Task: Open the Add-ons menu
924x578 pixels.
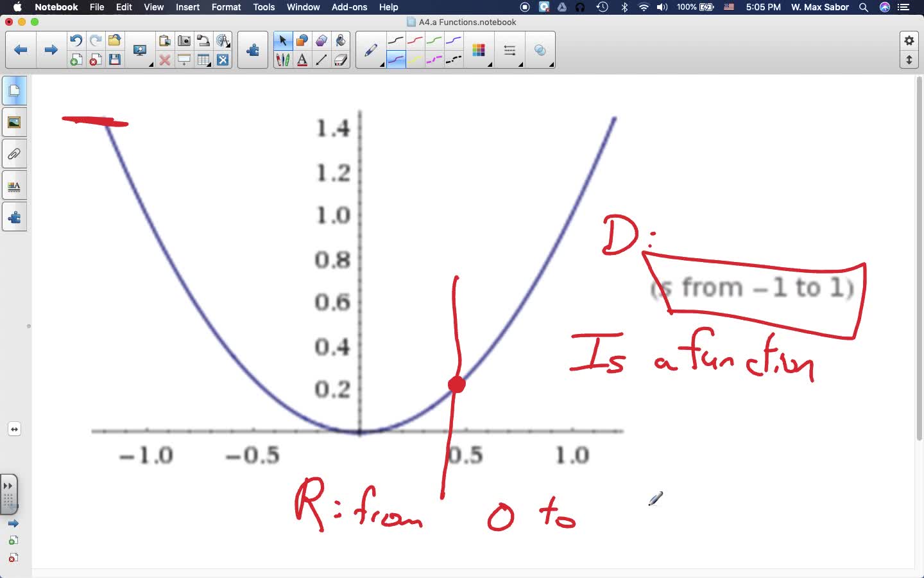Action: (349, 7)
